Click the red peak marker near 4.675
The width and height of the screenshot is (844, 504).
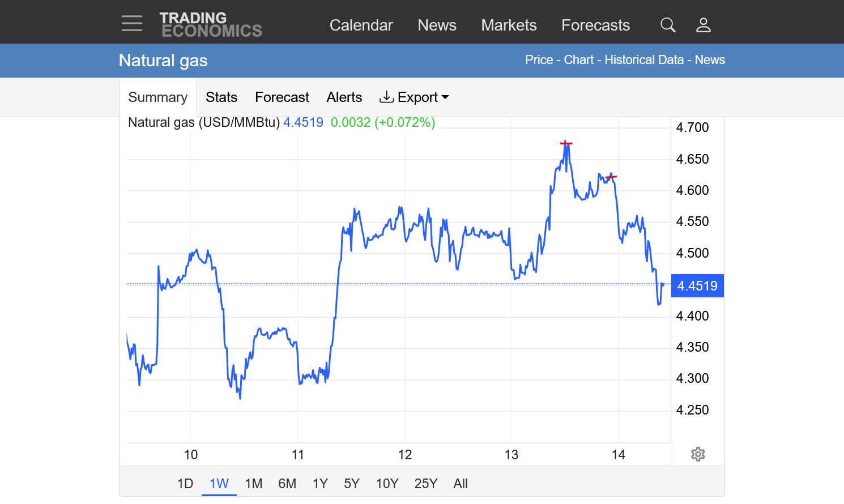pyautogui.click(x=566, y=143)
